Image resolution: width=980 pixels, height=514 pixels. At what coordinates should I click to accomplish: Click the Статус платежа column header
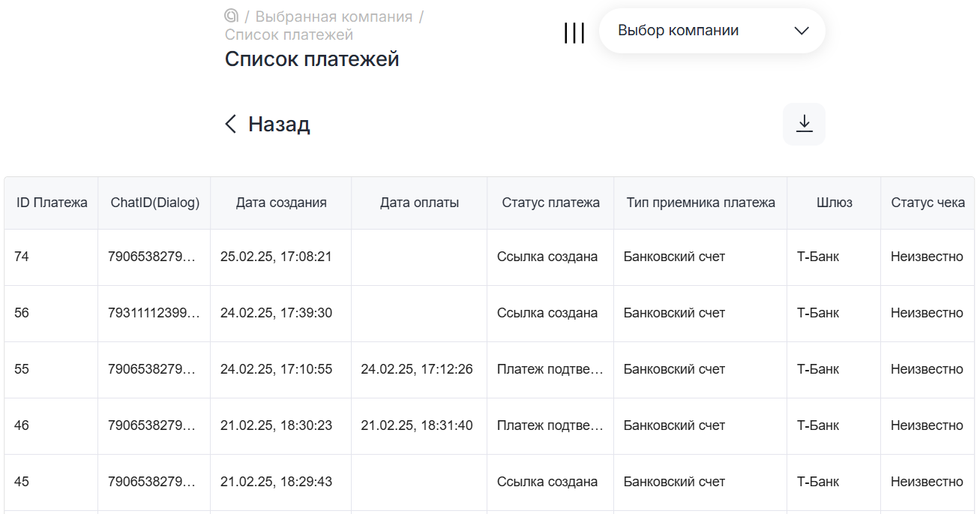550,203
